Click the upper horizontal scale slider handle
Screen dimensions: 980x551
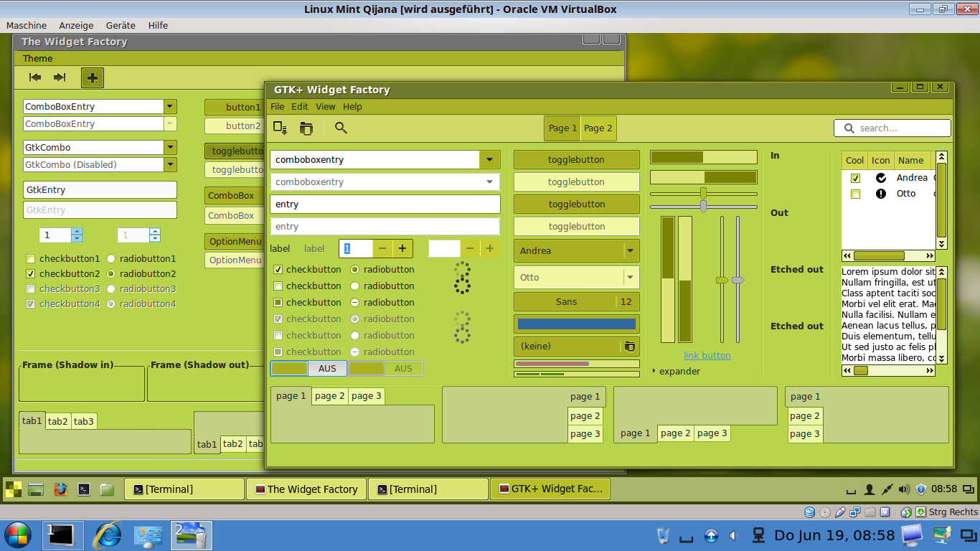703,193
